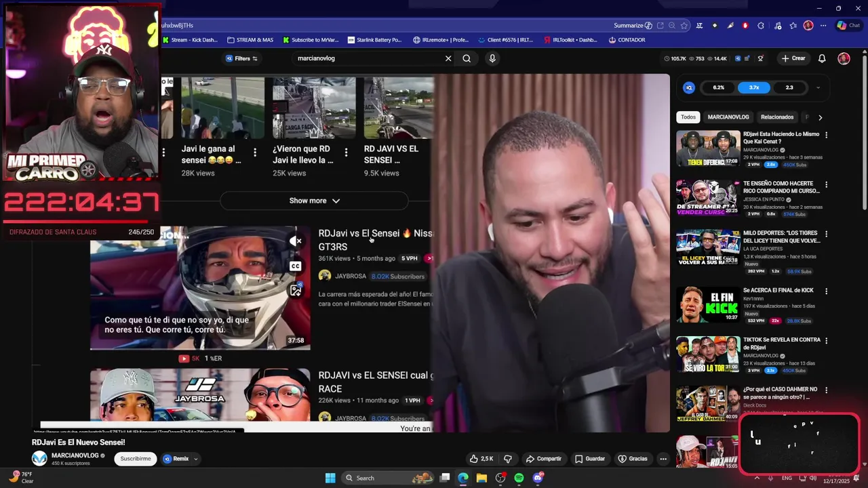
Task: Click Summarize in the address bar
Action: point(633,26)
